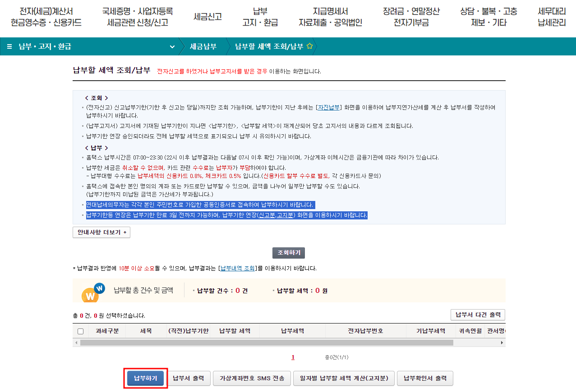Click the W coin icon in summary bar
576x392 pixels.
(x=93, y=292)
